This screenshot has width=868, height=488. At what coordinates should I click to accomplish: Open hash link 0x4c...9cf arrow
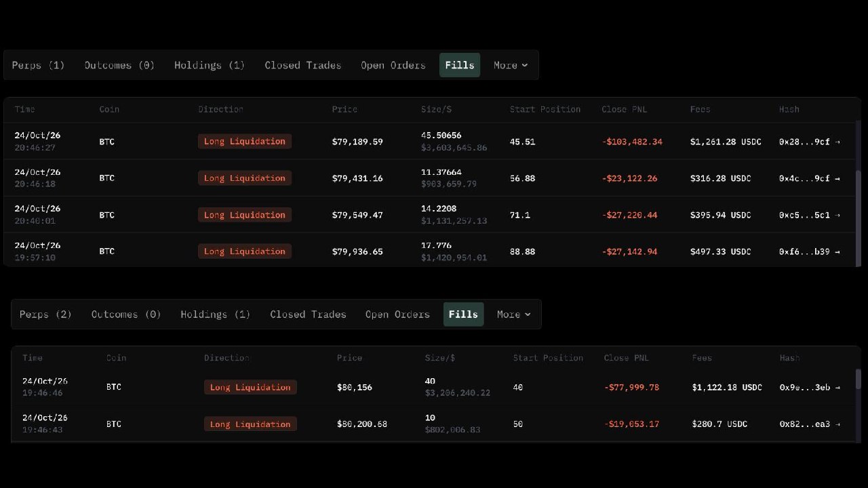(x=837, y=178)
